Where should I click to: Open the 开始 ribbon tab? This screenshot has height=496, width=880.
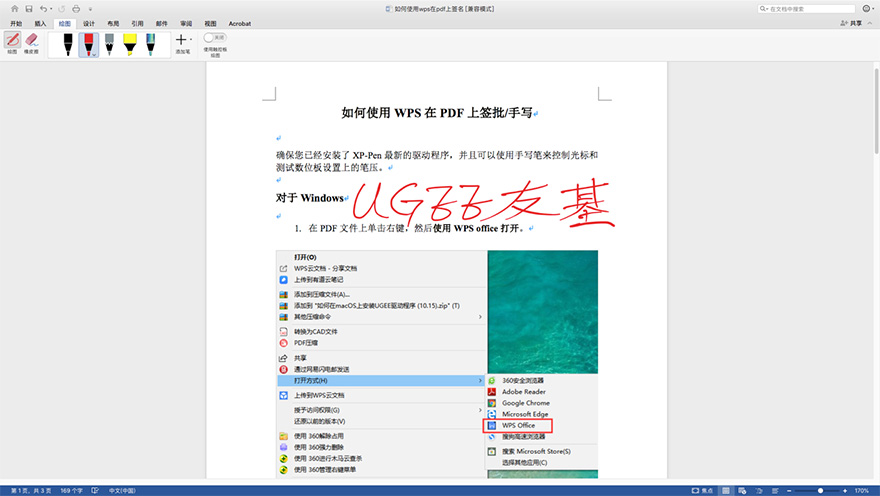(x=16, y=24)
